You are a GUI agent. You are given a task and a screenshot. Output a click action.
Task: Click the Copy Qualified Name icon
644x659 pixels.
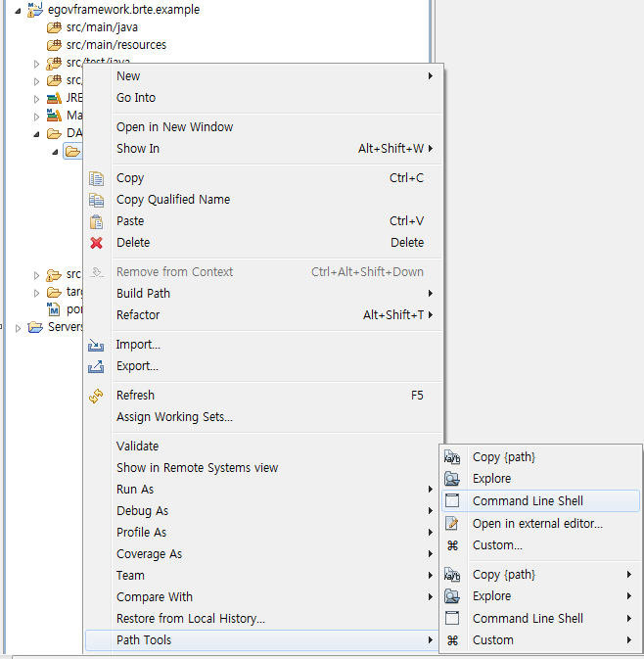(96, 200)
